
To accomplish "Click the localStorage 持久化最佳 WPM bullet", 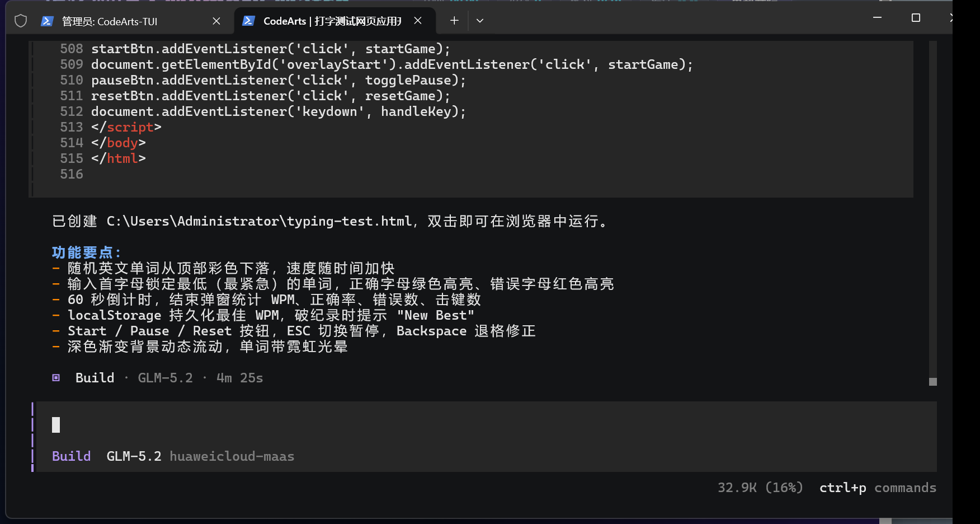I will coord(263,315).
